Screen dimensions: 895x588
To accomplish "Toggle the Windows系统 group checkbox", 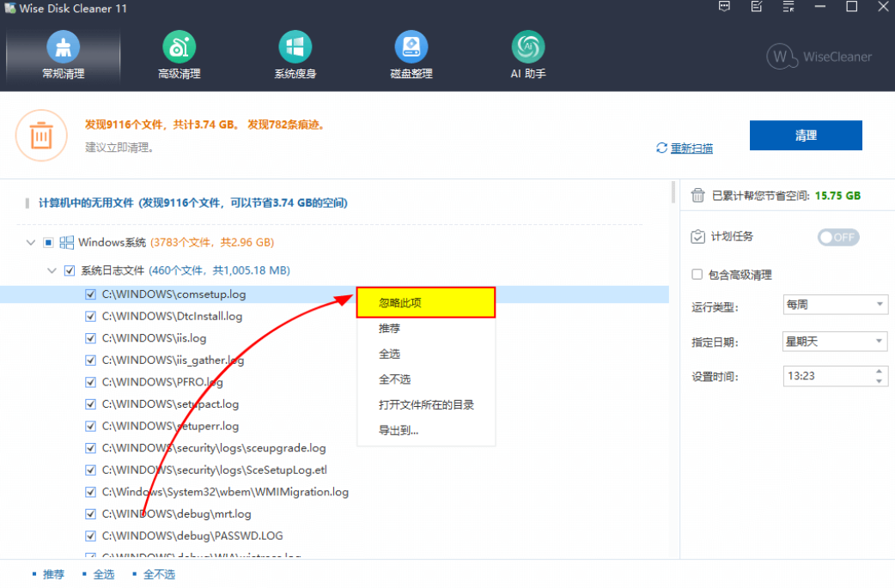I will [48, 243].
